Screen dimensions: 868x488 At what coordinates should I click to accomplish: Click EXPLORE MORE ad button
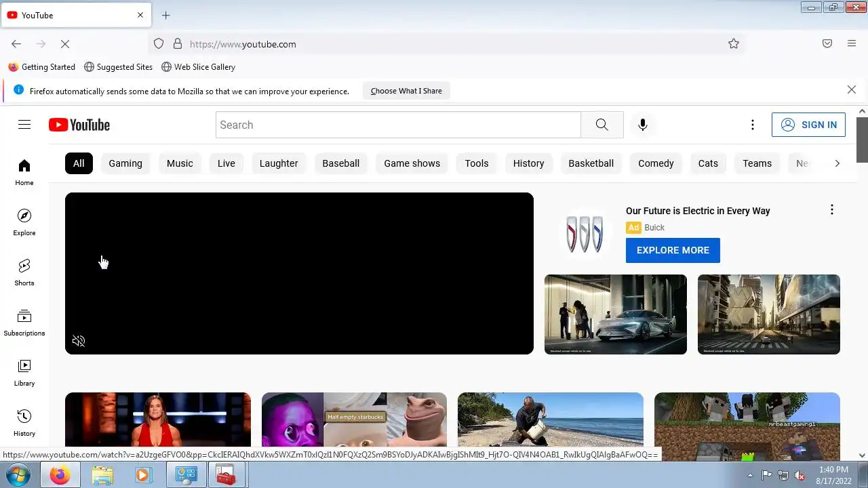point(673,250)
